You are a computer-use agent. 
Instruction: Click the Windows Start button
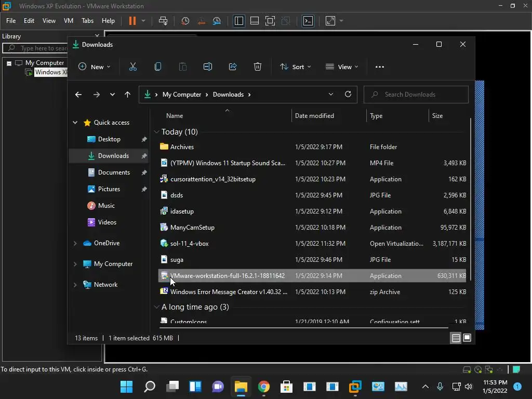[127, 387]
